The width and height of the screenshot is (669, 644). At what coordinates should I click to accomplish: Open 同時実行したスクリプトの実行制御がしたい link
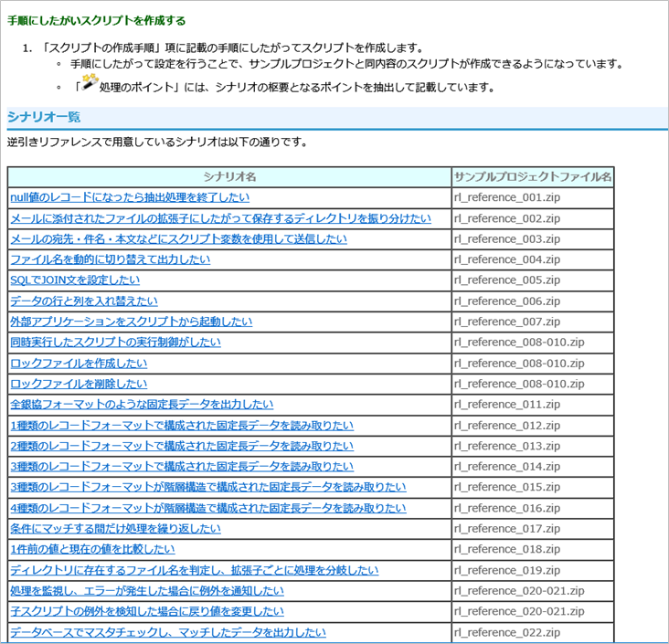[x=115, y=343]
